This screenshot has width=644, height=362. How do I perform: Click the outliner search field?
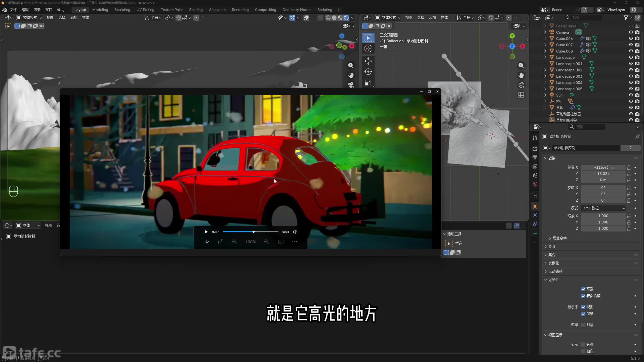coord(583,18)
